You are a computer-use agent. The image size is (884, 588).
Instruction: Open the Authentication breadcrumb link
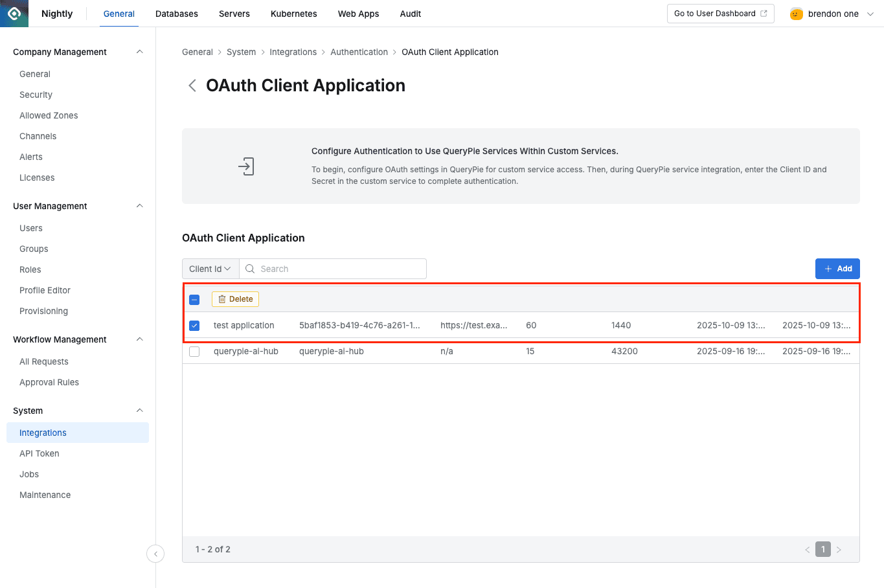point(359,52)
